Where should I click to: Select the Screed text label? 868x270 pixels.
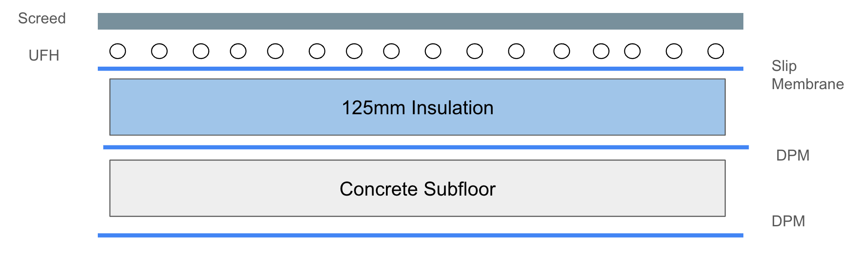click(x=42, y=19)
